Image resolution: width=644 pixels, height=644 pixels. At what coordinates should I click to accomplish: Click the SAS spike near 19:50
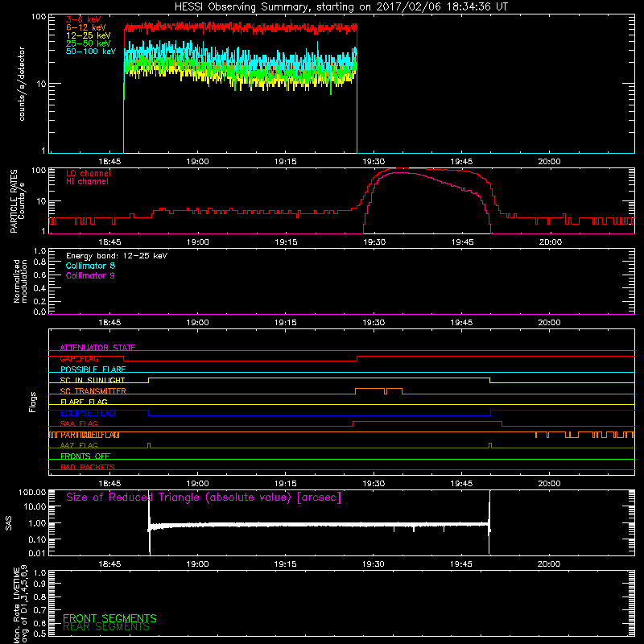(489, 522)
